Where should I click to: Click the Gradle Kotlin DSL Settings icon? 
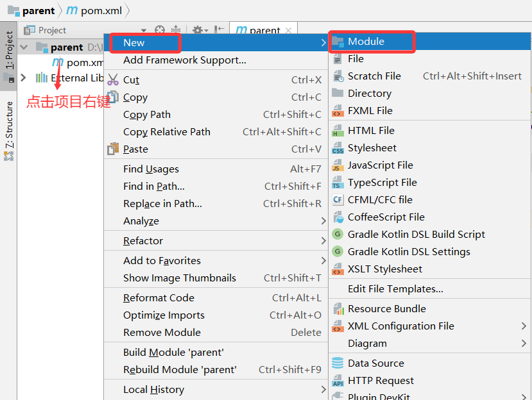pos(338,251)
